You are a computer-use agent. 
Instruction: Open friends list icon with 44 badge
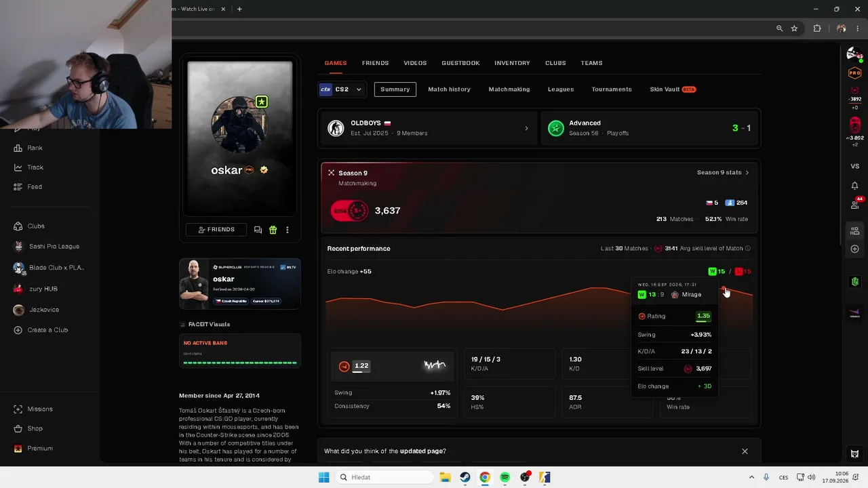854,204
